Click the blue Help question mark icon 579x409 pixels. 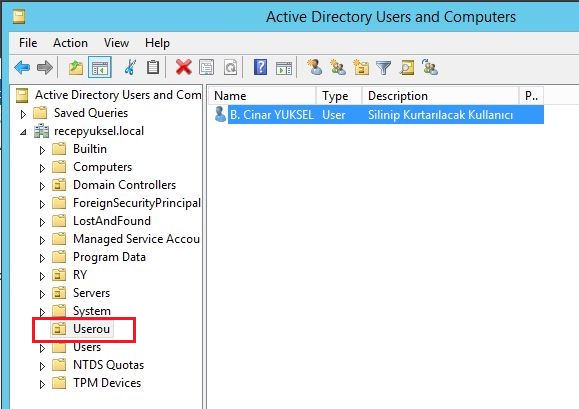(260, 68)
